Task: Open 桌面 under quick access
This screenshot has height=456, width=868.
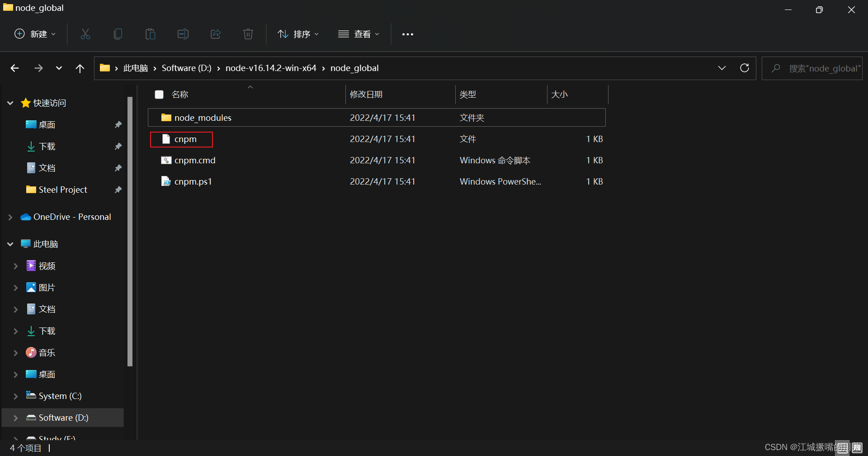Action: 47,125
